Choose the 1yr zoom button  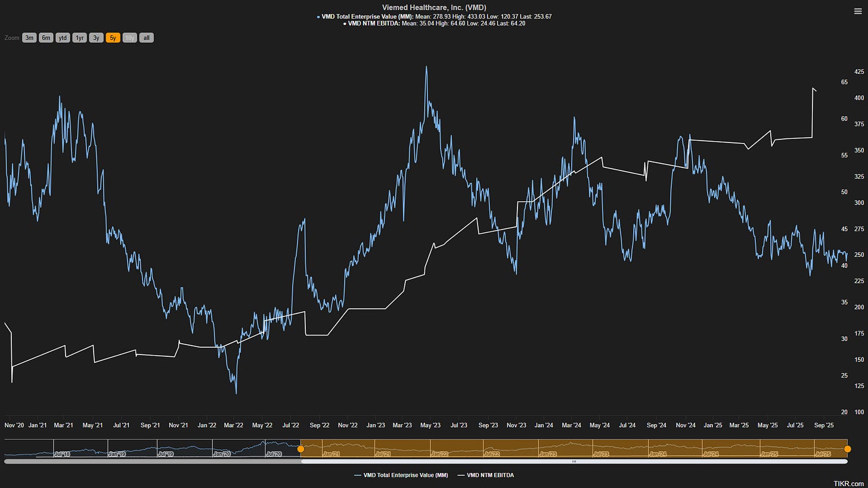point(79,38)
